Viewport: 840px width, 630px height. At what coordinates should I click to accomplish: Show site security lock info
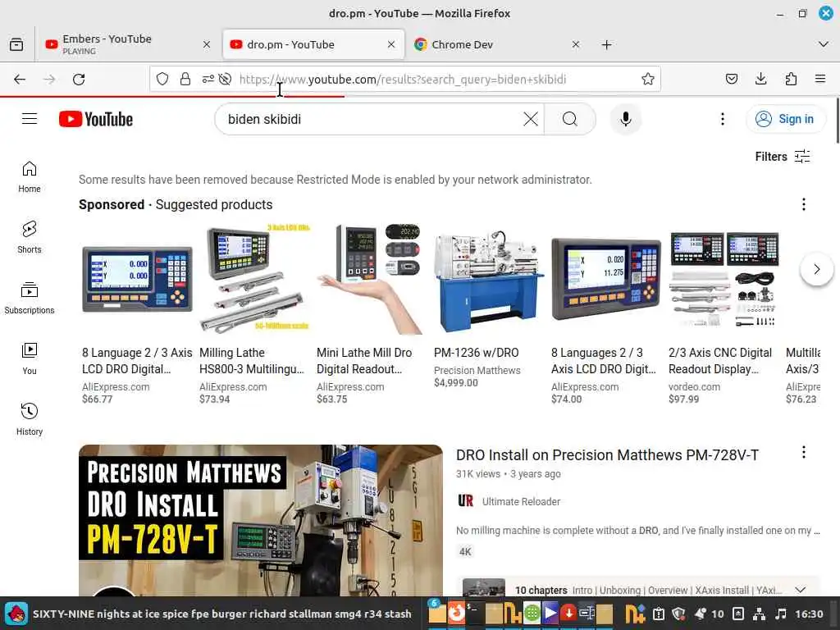185,80
